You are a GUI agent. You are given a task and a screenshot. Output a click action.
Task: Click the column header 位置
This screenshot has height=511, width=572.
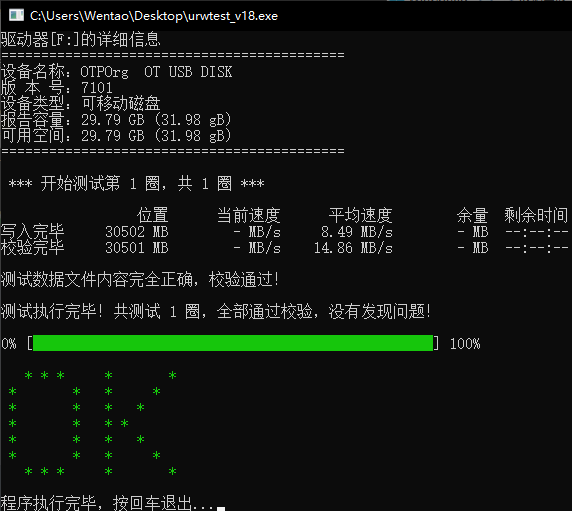click(153, 215)
